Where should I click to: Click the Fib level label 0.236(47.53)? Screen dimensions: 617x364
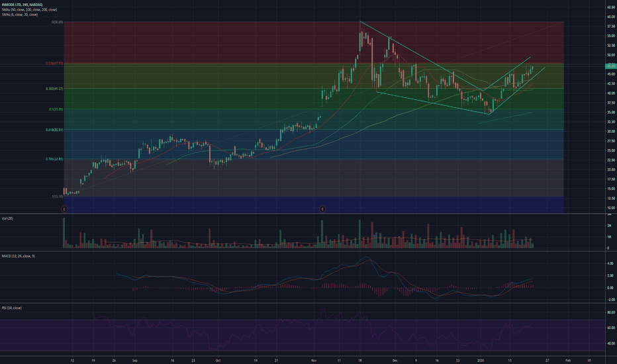[x=54, y=64]
